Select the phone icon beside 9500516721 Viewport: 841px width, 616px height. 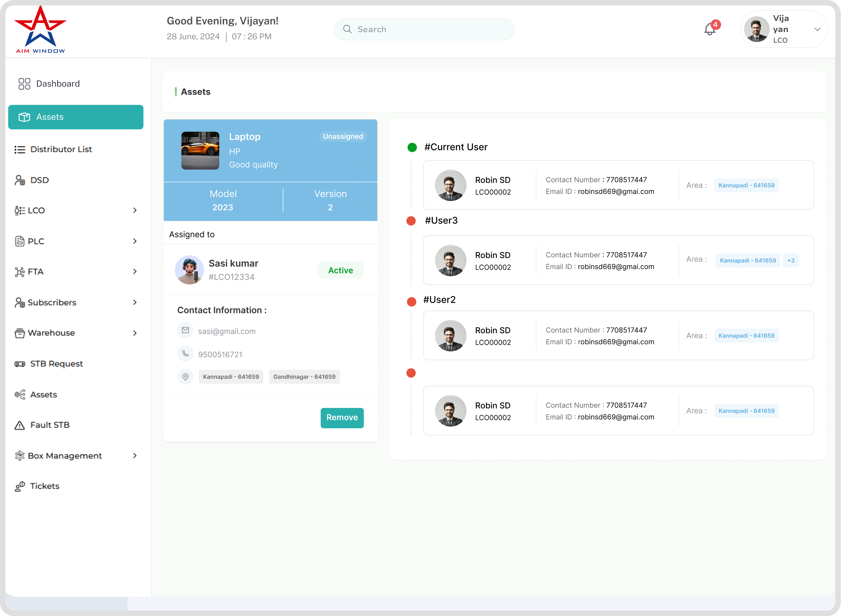(186, 354)
